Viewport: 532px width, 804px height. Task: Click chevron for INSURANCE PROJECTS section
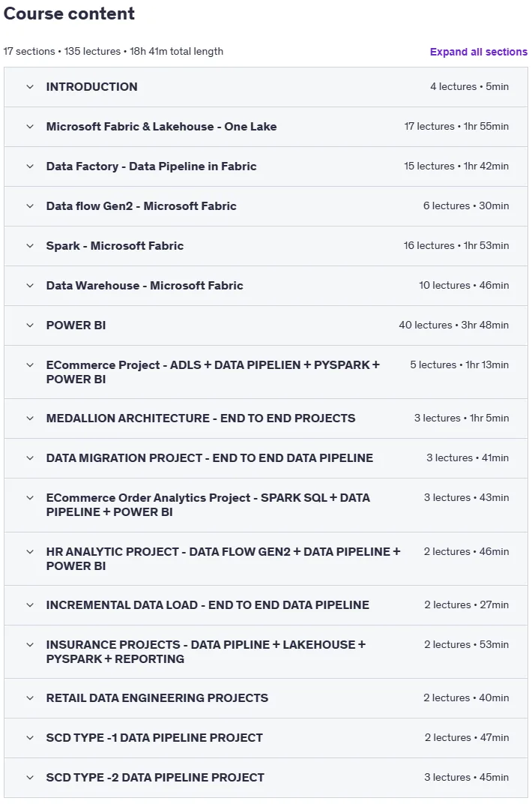pyautogui.click(x=30, y=645)
